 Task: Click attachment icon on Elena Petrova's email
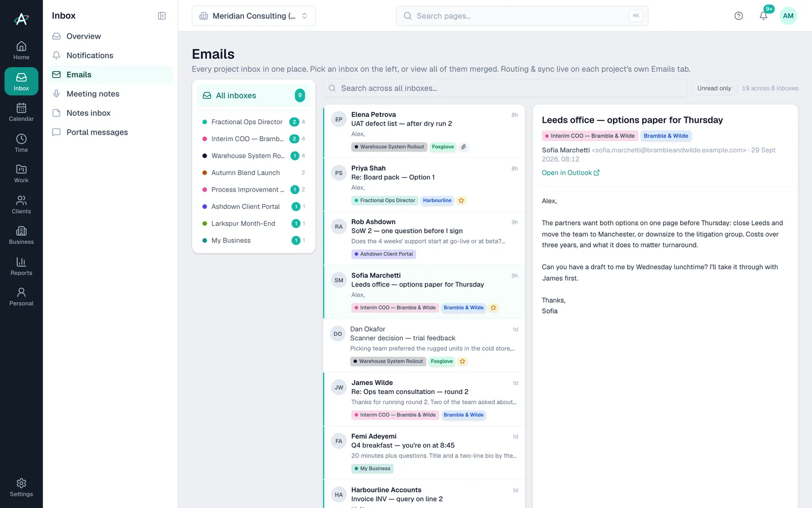463,147
